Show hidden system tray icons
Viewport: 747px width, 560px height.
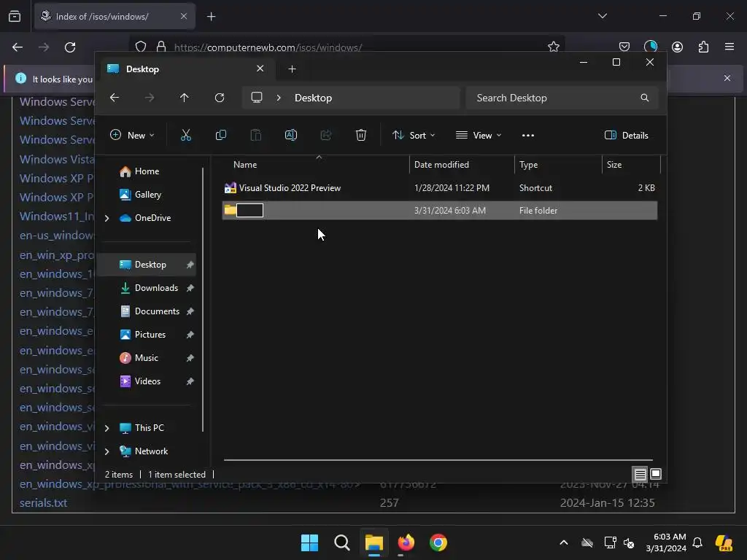(564, 542)
